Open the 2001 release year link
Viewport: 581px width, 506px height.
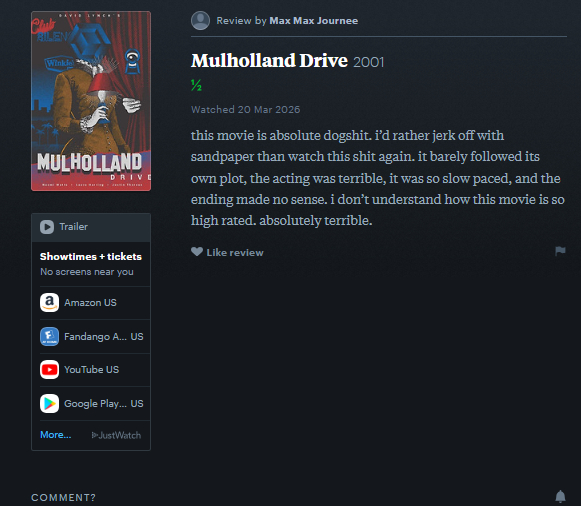pos(369,62)
